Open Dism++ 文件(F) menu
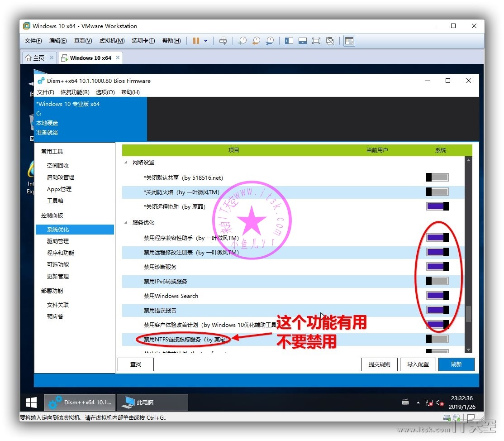The image size is (504, 441). pyautogui.click(x=45, y=92)
